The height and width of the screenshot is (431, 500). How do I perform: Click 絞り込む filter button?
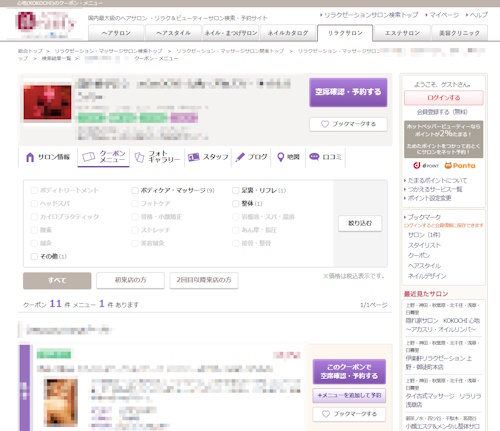pyautogui.click(x=360, y=223)
